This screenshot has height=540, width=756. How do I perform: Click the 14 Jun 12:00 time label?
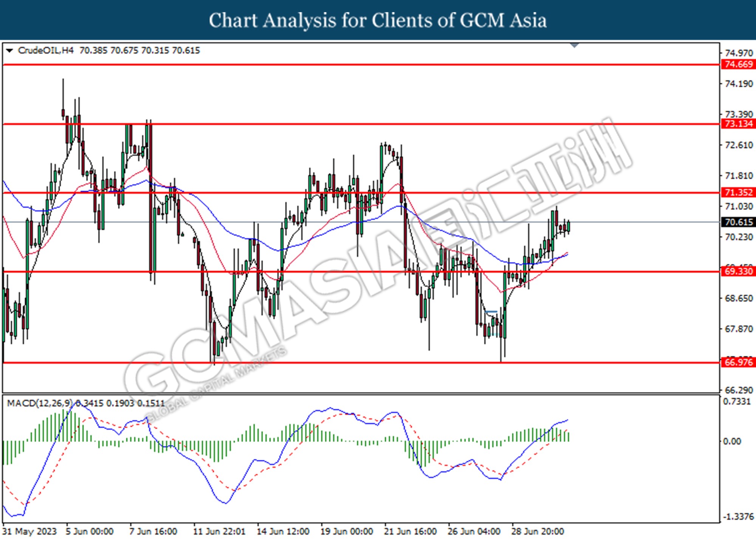pos(283,531)
